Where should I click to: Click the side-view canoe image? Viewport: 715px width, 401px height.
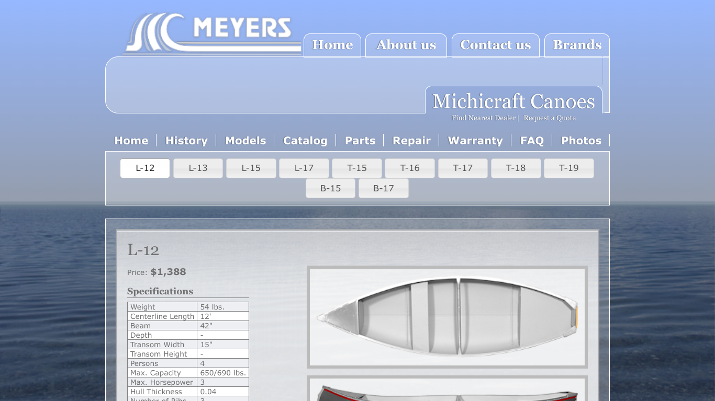coord(447,389)
